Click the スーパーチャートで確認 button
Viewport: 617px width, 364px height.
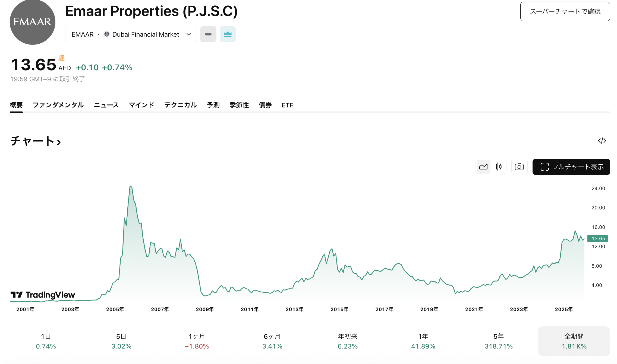tap(565, 11)
